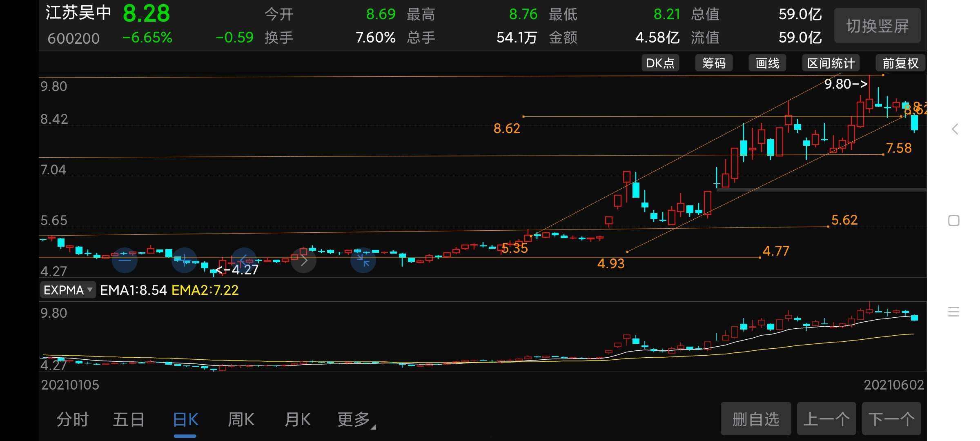Select the 周K weekly candlestick tab
980x441 pixels.
tap(241, 419)
